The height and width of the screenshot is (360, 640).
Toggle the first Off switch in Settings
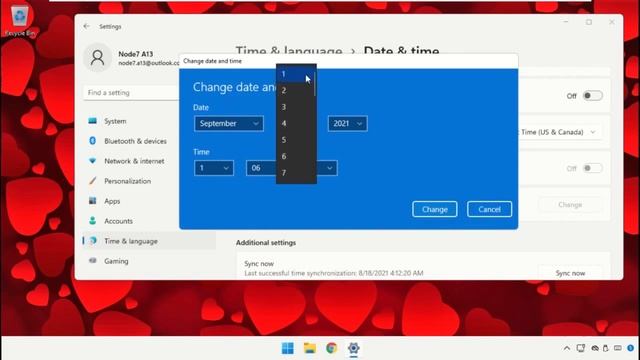click(x=592, y=96)
